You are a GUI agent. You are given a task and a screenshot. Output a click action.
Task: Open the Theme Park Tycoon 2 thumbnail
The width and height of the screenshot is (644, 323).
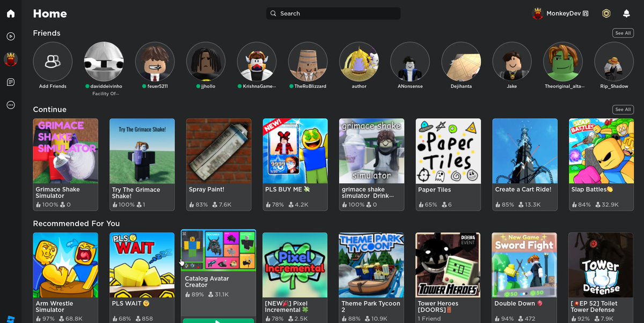(372, 265)
